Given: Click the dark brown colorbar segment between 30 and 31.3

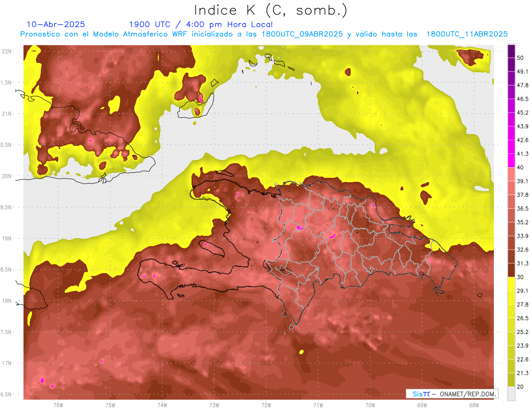Looking at the screenshot, I should tap(511, 270).
